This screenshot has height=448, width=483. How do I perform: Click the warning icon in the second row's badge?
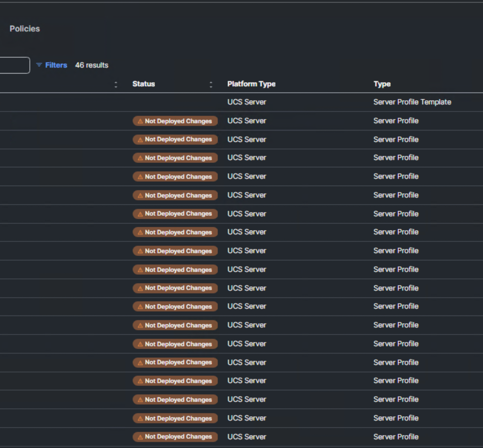pos(140,140)
